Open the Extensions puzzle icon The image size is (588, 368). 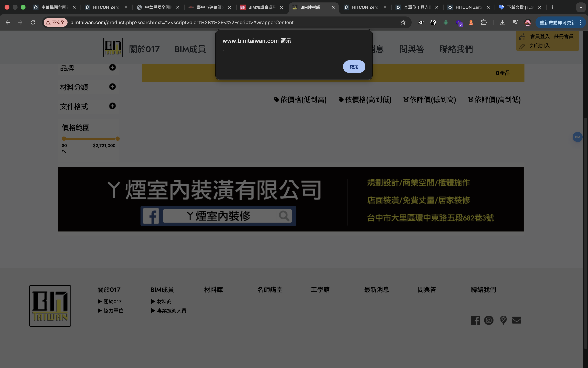point(484,22)
